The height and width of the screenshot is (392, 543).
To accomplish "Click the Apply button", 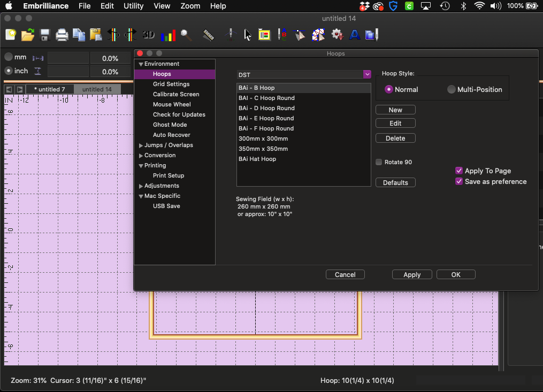I will pyautogui.click(x=412, y=274).
